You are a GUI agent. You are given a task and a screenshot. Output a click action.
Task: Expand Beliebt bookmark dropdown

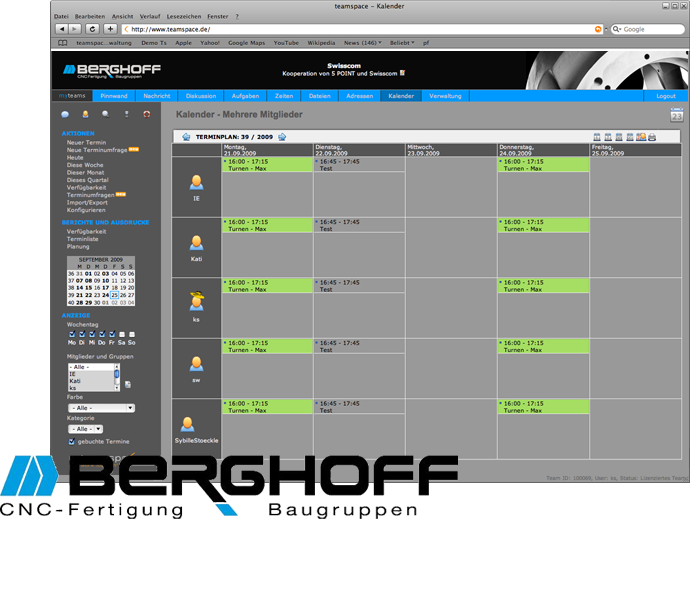click(402, 43)
